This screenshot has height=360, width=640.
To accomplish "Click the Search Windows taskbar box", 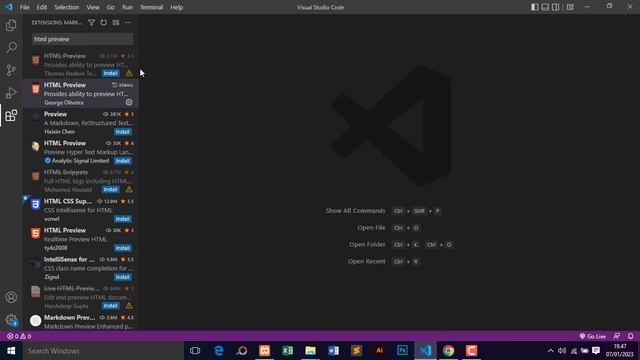I will click(x=103, y=351).
